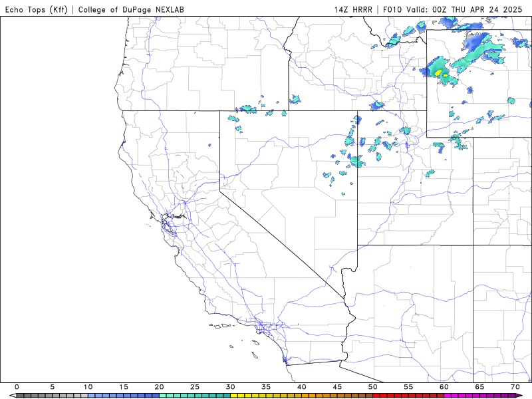Click the colorbar label "25"

tap(195, 387)
